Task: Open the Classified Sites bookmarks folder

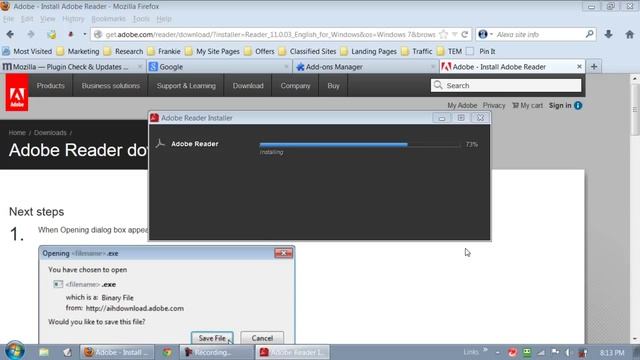Action: pos(307,51)
